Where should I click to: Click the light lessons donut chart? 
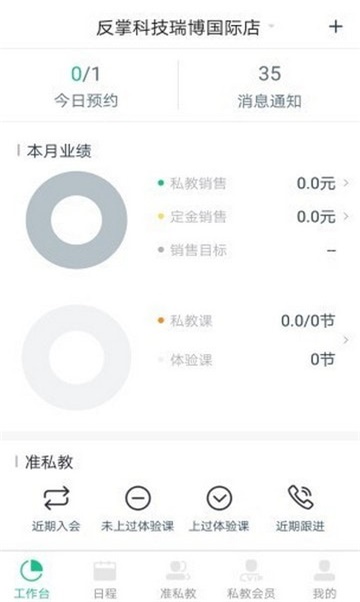[x=76, y=357]
